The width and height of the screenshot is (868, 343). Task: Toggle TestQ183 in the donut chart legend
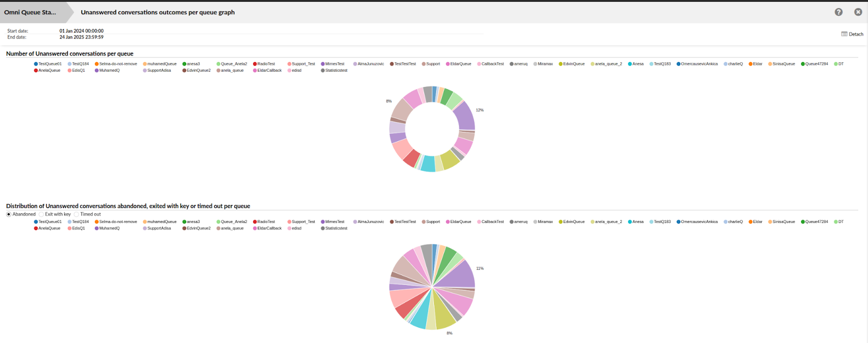(660, 64)
